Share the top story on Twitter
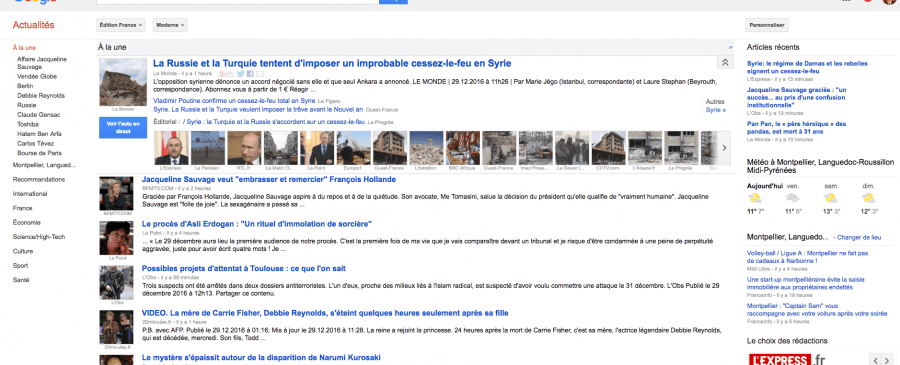Screen dimensions: 900x365 coord(241,74)
